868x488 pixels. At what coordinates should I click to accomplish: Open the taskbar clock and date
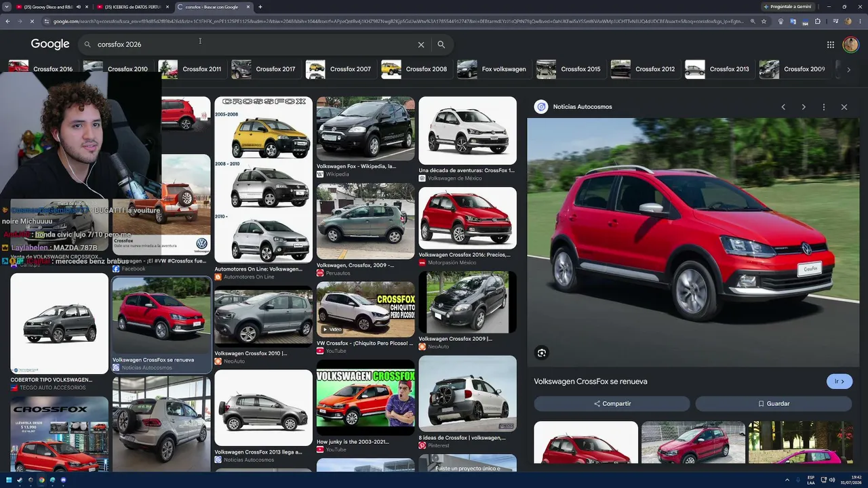point(850,480)
